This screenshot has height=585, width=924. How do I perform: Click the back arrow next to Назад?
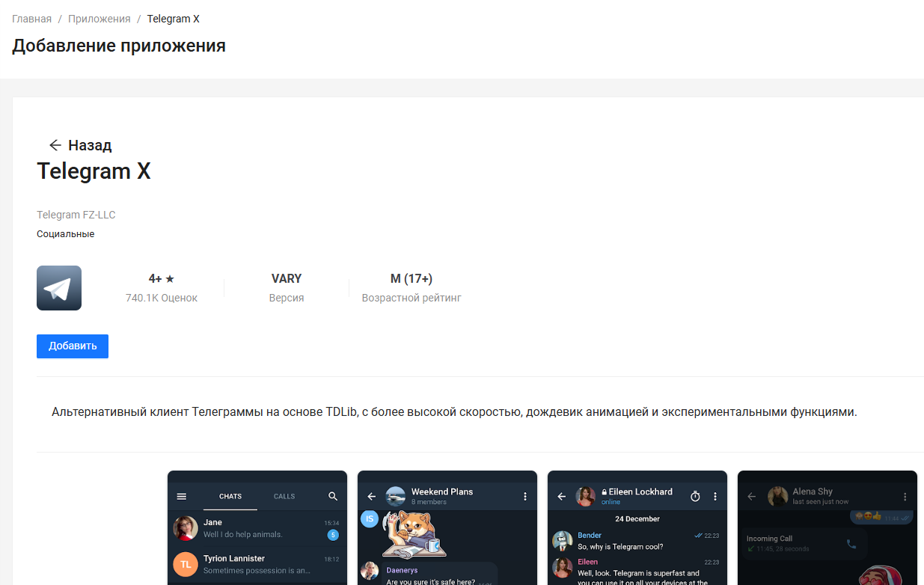point(55,145)
